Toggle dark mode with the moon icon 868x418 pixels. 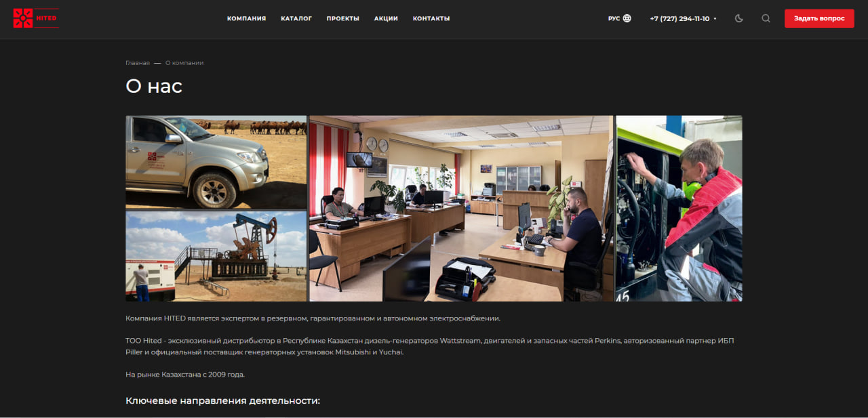pos(739,18)
